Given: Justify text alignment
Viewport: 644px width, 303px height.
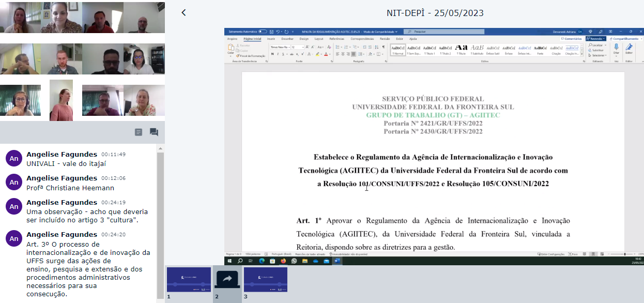Looking at the screenshot, I should click(x=354, y=54).
